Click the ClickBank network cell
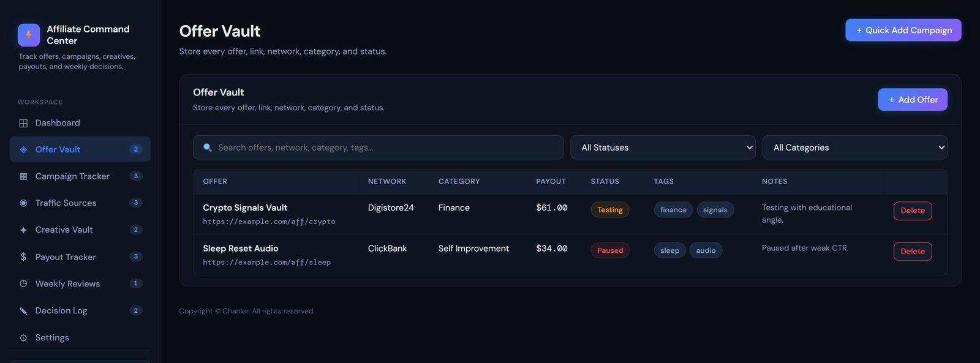The width and height of the screenshot is (980, 363). [x=387, y=249]
